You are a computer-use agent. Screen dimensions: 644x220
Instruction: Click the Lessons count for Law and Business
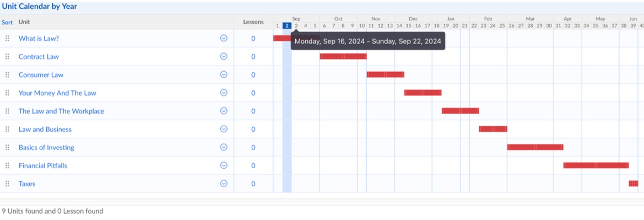253,129
